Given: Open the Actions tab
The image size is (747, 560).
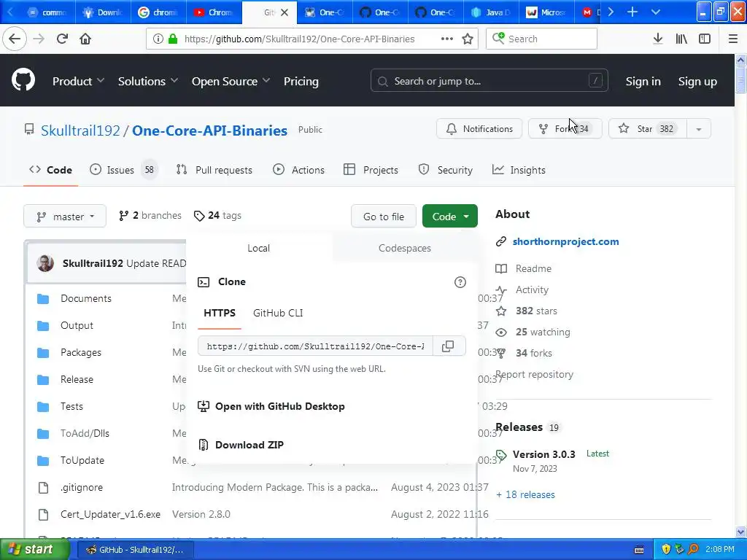Looking at the screenshot, I should coord(298,170).
